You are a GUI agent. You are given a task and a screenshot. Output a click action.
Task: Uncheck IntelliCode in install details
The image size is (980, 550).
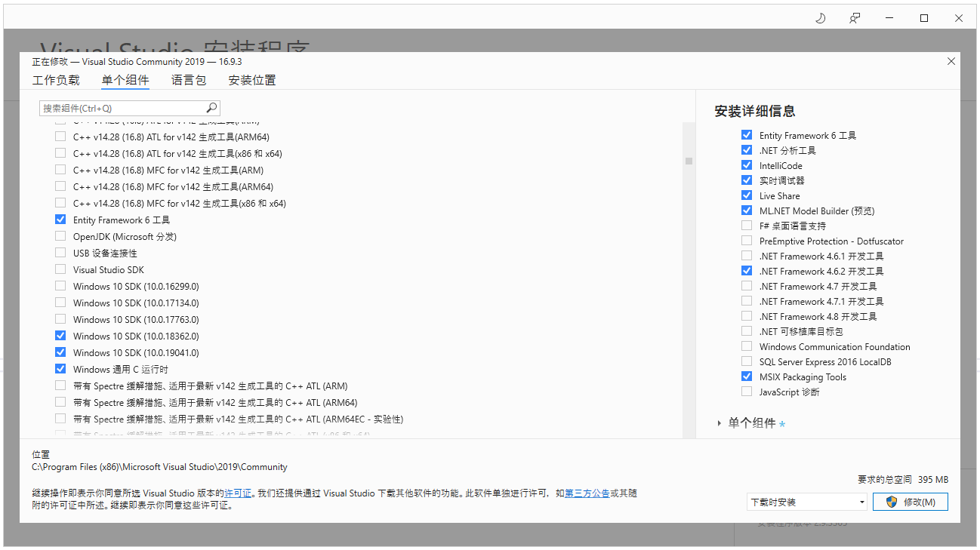point(747,165)
